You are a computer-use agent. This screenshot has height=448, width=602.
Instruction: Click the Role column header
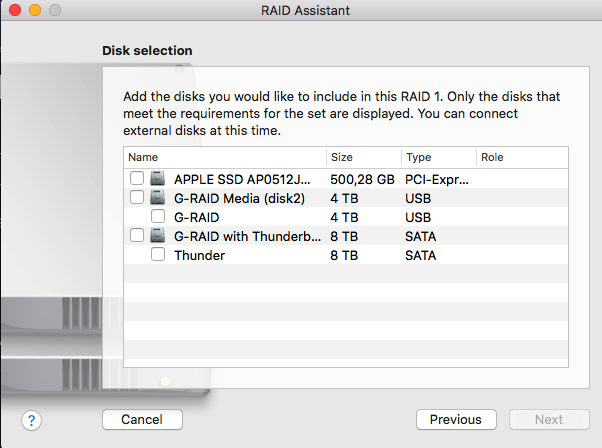[522, 157]
